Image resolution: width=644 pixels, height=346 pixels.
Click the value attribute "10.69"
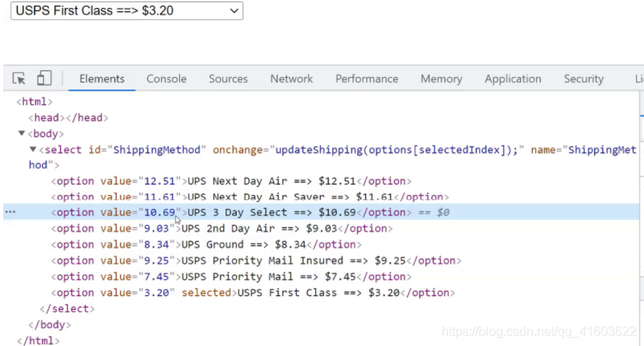159,212
